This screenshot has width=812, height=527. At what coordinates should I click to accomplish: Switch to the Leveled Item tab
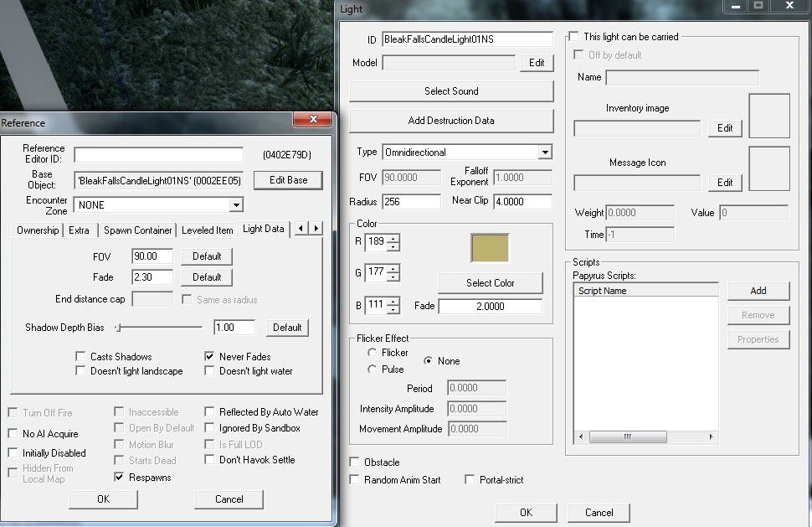click(x=207, y=230)
